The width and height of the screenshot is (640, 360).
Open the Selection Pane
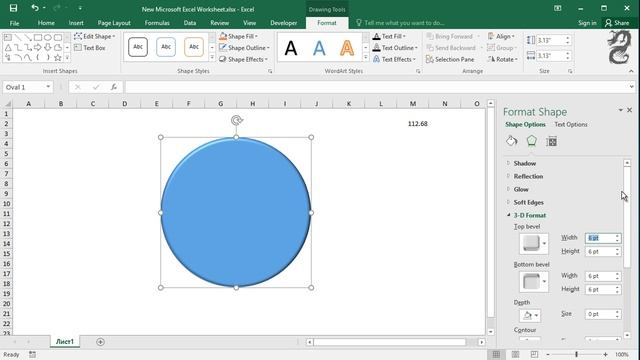pyautogui.click(x=450, y=59)
